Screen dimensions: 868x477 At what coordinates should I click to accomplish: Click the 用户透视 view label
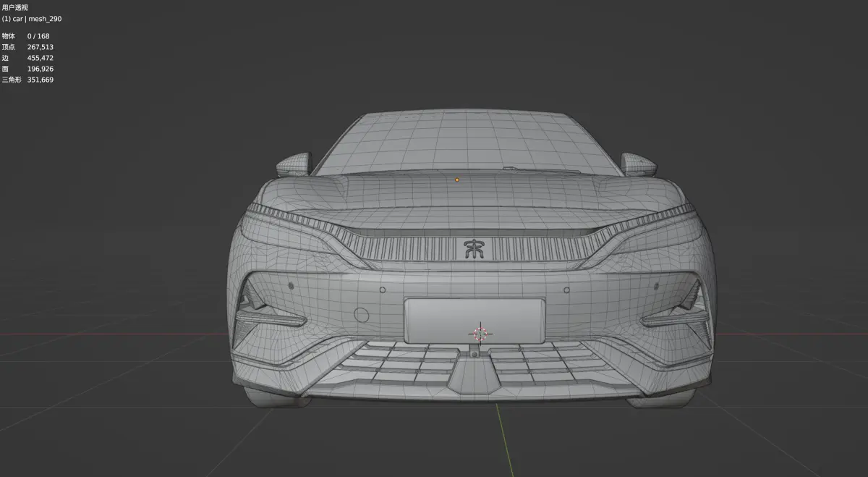pyautogui.click(x=15, y=7)
